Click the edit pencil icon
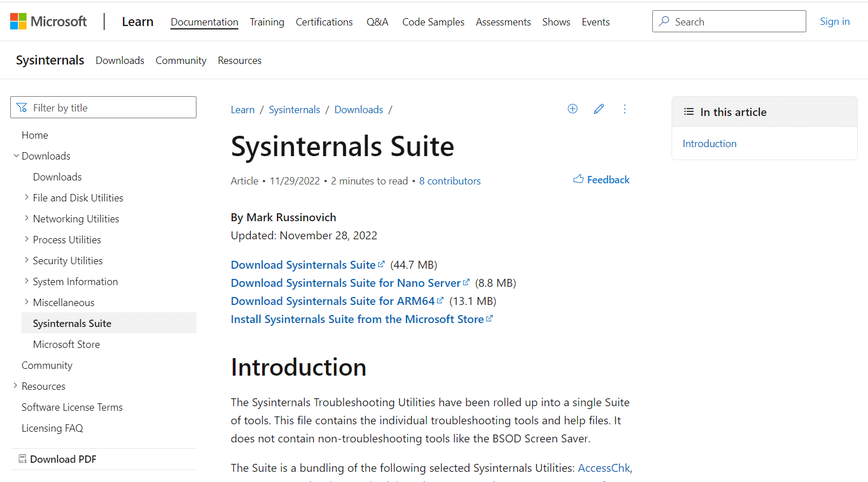The height and width of the screenshot is (482, 868). click(x=599, y=109)
